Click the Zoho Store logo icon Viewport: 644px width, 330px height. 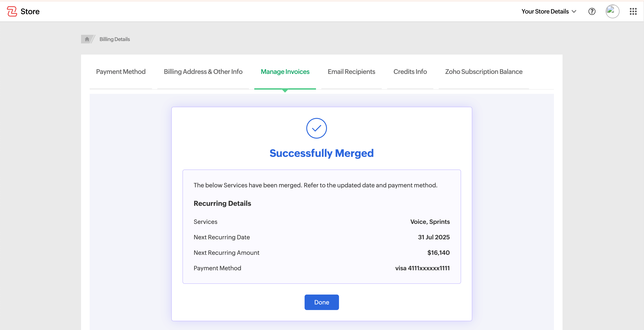click(12, 11)
